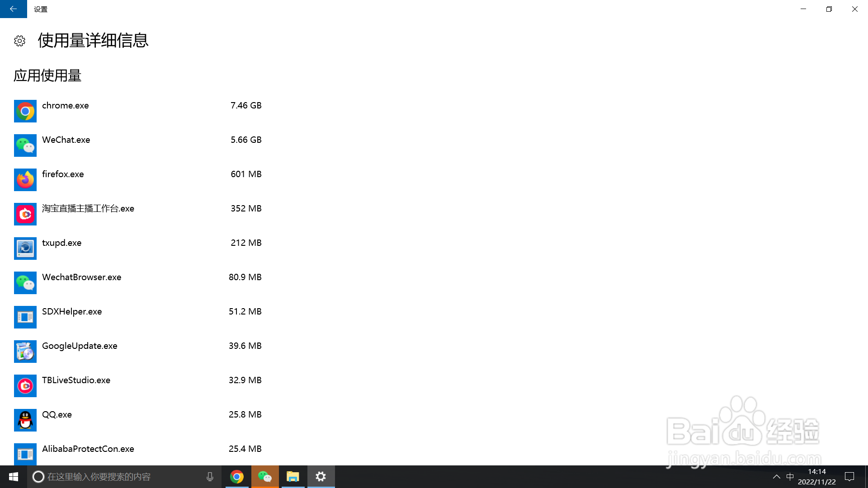
Task: Select the WeChat.exe name text
Action: click(66, 140)
